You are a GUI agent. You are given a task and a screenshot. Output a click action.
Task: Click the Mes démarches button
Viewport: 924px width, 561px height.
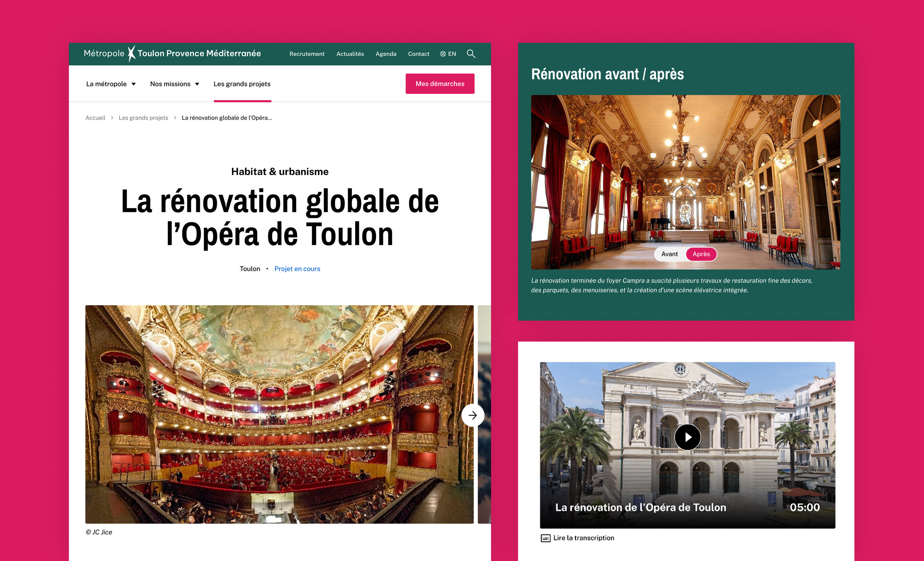point(440,84)
